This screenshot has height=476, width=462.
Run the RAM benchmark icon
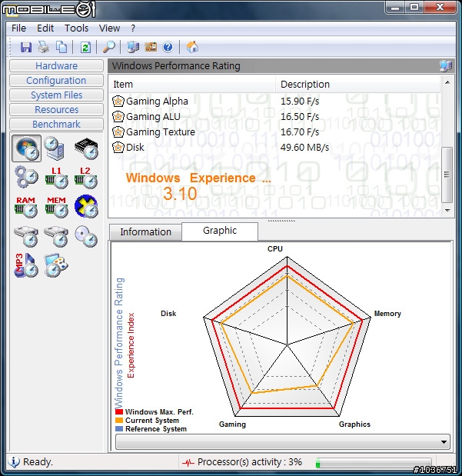[26, 207]
